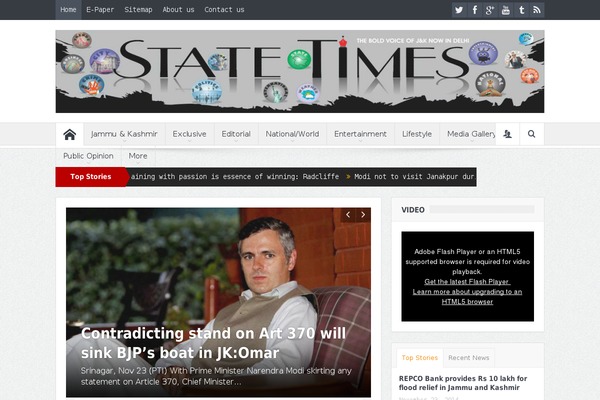This screenshot has height=400, width=600.
Task: Expand the More menu
Action: [138, 156]
